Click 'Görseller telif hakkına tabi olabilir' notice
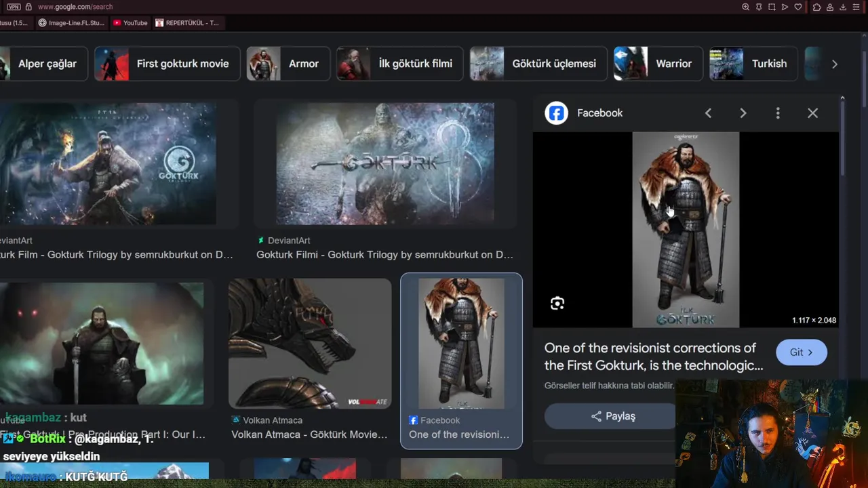Screen dimensions: 868x488 (609, 386)
